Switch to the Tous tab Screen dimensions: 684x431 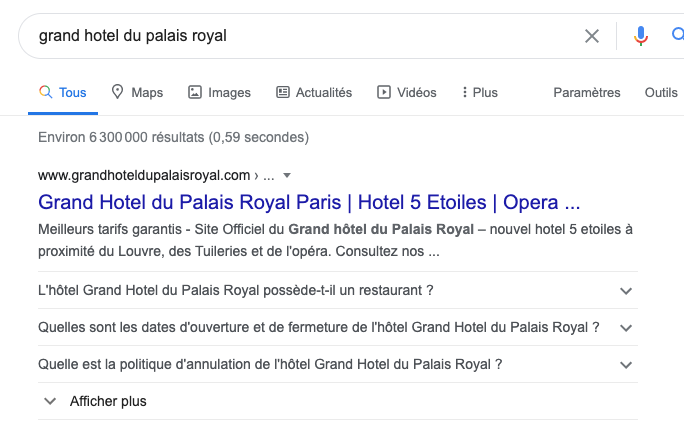(63, 92)
